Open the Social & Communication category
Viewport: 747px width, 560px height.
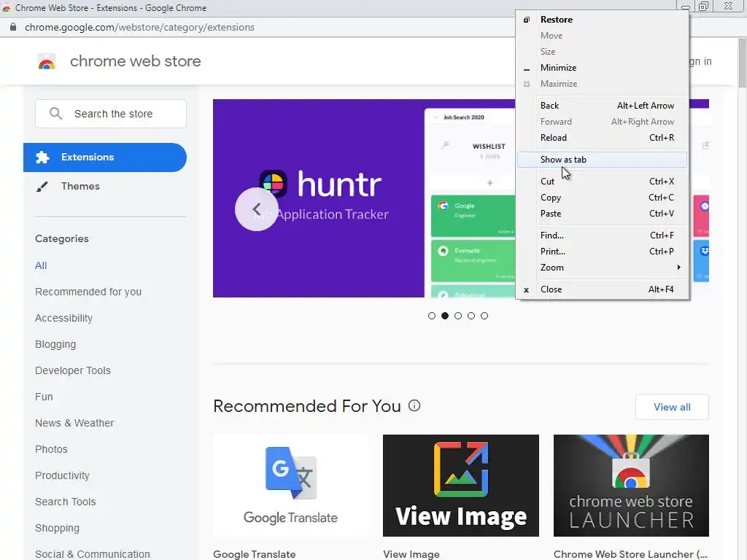tap(93, 554)
